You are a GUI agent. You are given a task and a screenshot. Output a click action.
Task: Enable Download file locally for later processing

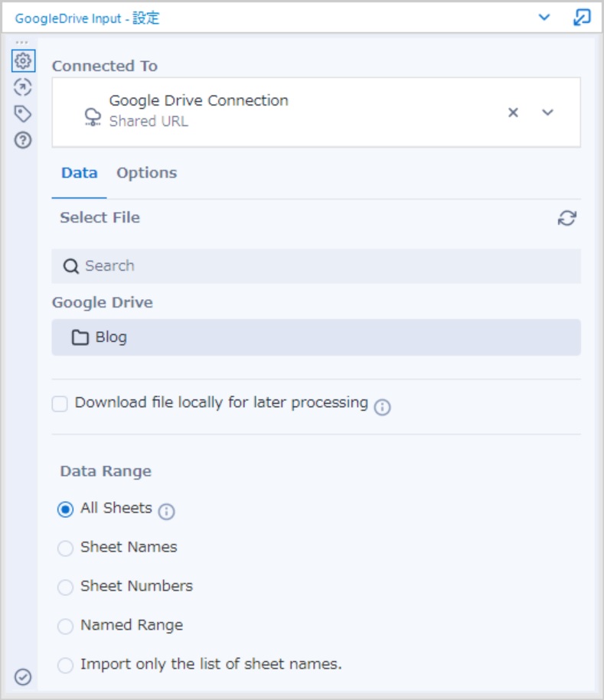click(60, 404)
